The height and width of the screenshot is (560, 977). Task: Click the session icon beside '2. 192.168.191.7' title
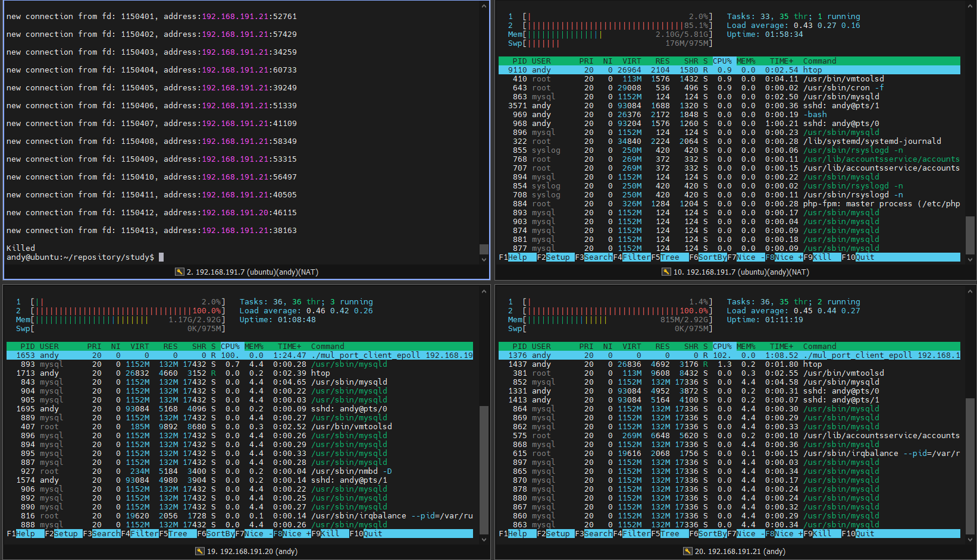click(179, 272)
